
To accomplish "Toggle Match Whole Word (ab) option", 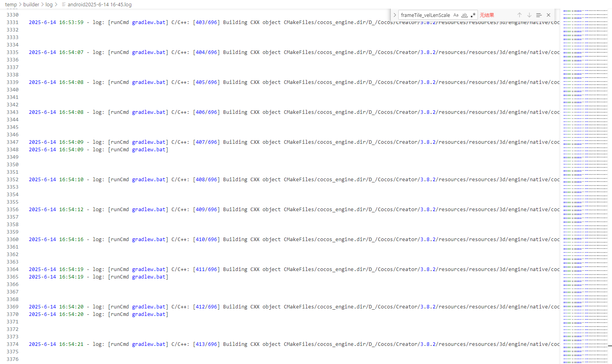I will tap(465, 15).
